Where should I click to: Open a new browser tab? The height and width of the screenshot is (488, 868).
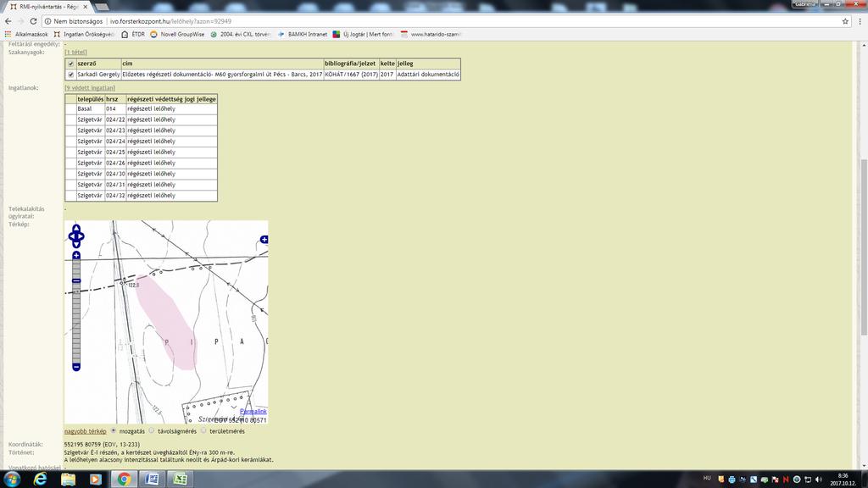coord(102,7)
